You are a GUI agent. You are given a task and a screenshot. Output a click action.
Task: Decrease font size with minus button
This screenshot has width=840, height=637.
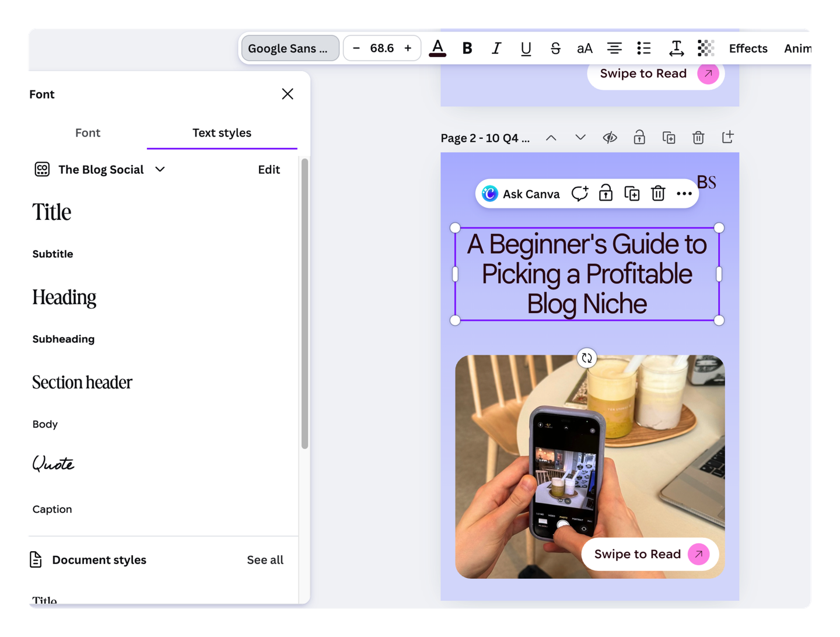(x=356, y=48)
